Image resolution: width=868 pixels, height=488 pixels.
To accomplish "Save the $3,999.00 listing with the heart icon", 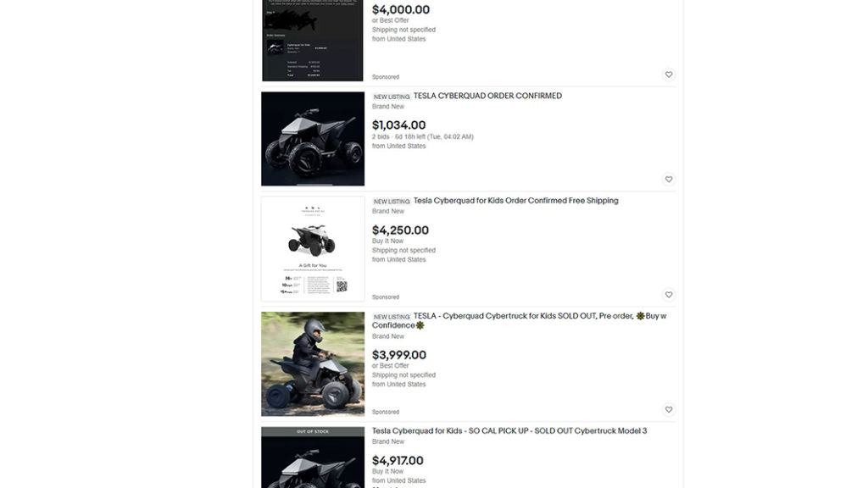I will pyautogui.click(x=669, y=410).
